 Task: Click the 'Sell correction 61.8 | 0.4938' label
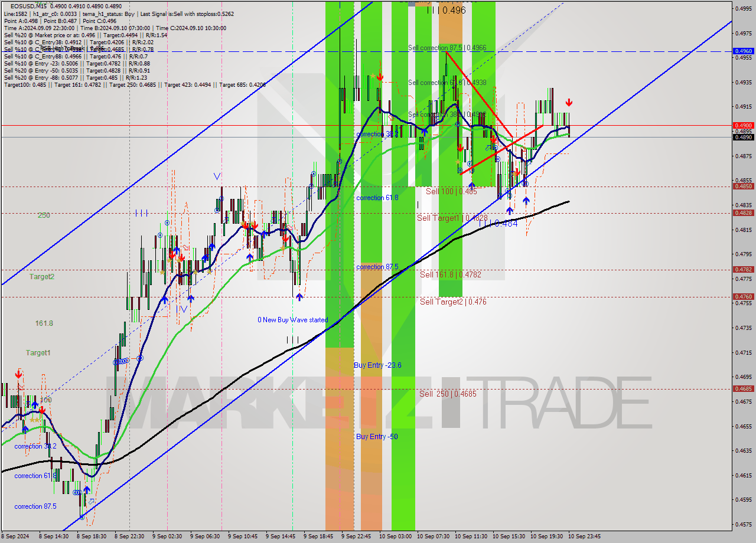click(x=447, y=83)
